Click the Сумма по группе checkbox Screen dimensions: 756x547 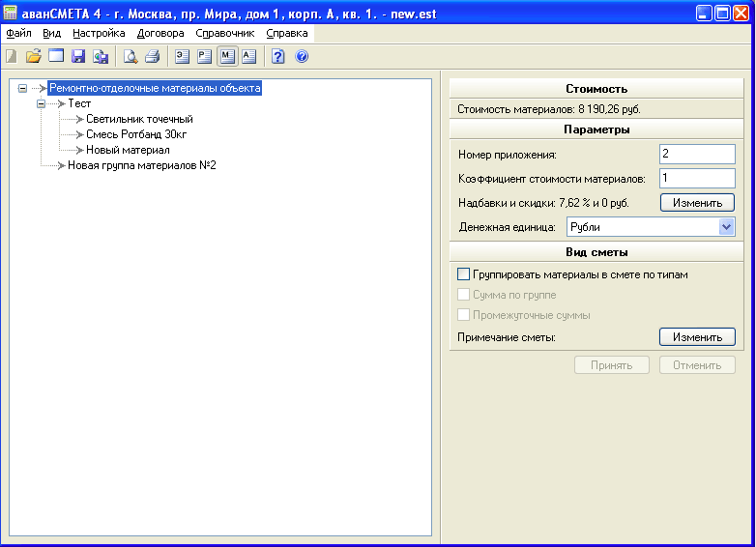click(x=463, y=295)
